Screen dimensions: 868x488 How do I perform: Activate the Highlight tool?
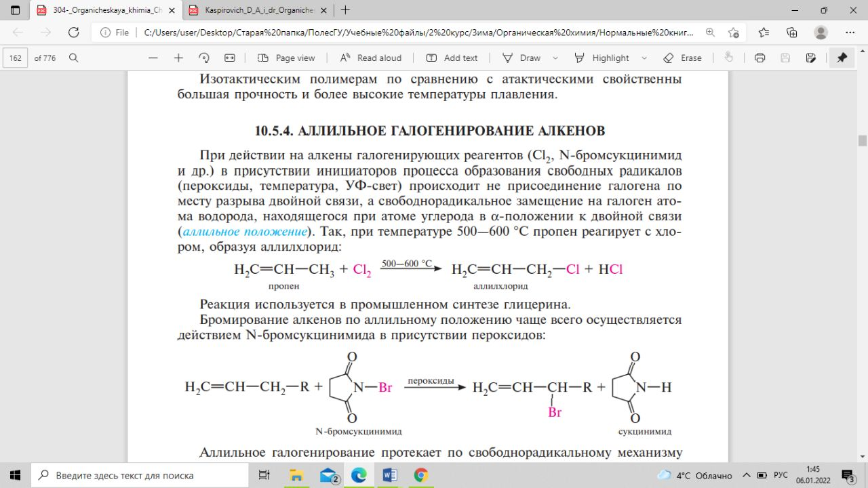601,58
